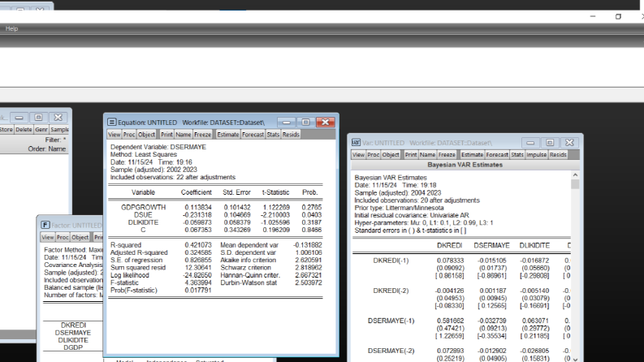Click View in the Equation window
Screen dimensions: 644x362
(x=115, y=135)
